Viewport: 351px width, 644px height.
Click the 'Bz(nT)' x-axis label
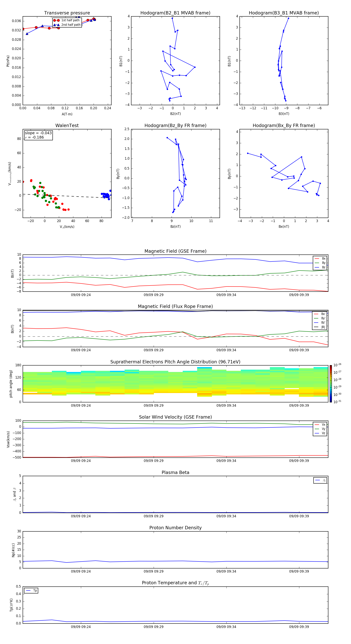pyautogui.click(x=175, y=227)
